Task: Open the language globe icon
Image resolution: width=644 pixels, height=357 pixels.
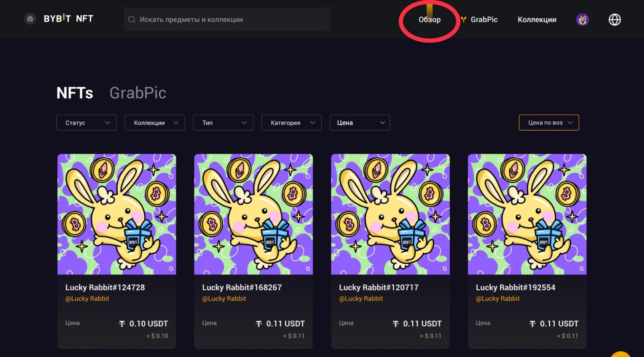Action: click(x=614, y=20)
